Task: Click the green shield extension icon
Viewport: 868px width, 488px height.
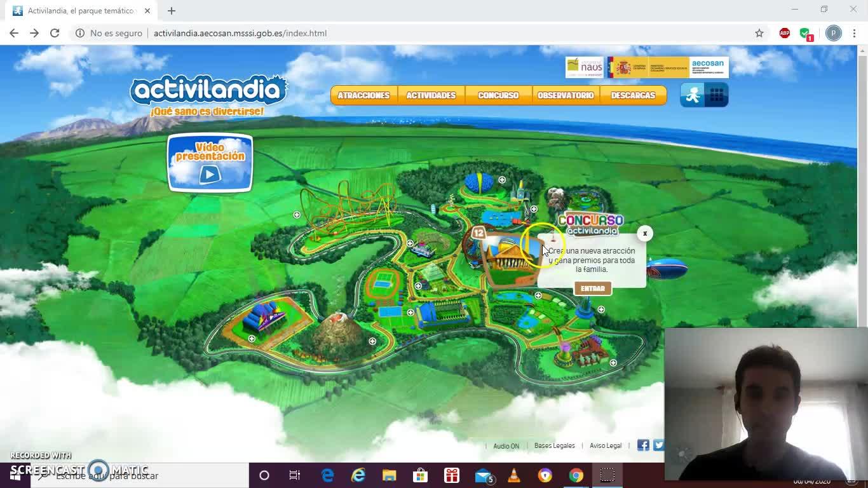Action: [806, 33]
